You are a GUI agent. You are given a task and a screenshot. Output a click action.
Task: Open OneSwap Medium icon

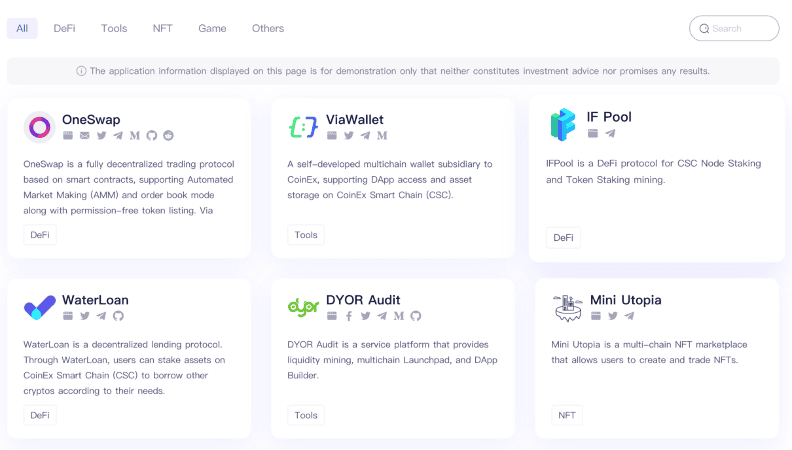point(135,135)
